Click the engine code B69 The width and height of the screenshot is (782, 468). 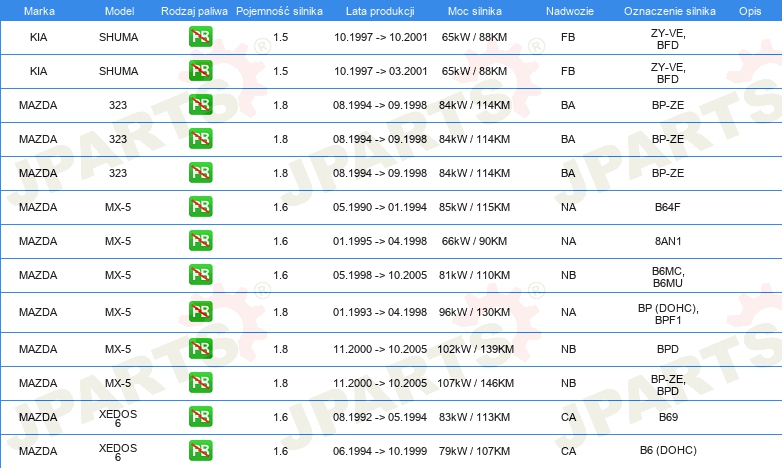coord(668,417)
